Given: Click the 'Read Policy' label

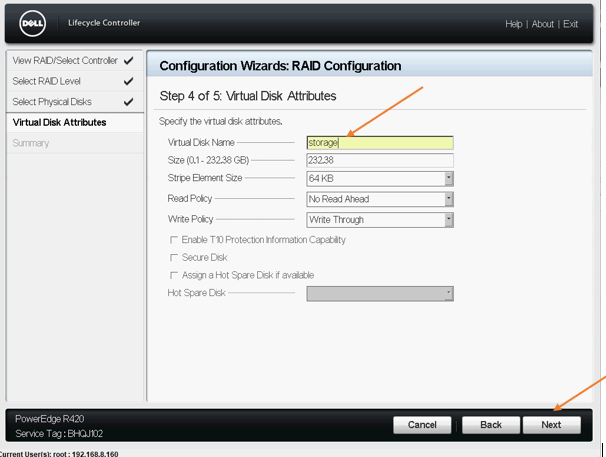Looking at the screenshot, I should tap(190, 199).
